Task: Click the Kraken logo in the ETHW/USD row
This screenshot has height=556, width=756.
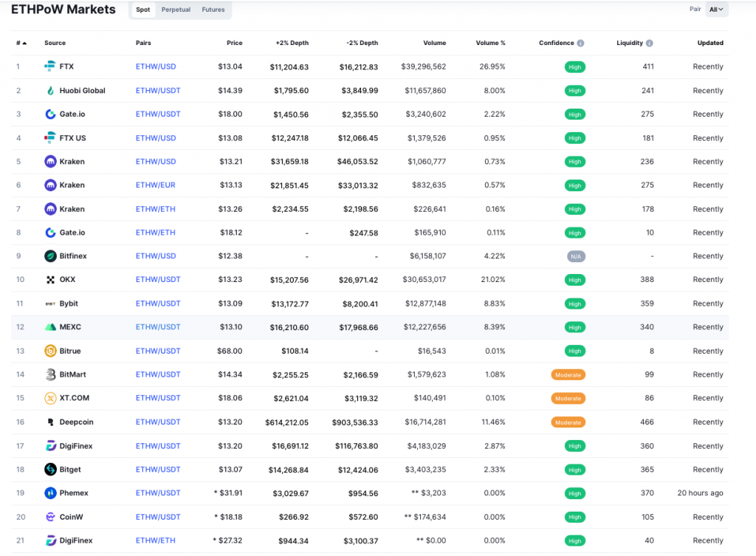Action: tap(50, 161)
